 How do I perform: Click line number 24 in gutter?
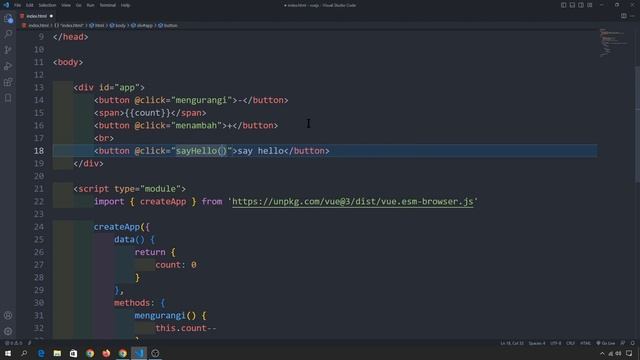tap(39, 227)
